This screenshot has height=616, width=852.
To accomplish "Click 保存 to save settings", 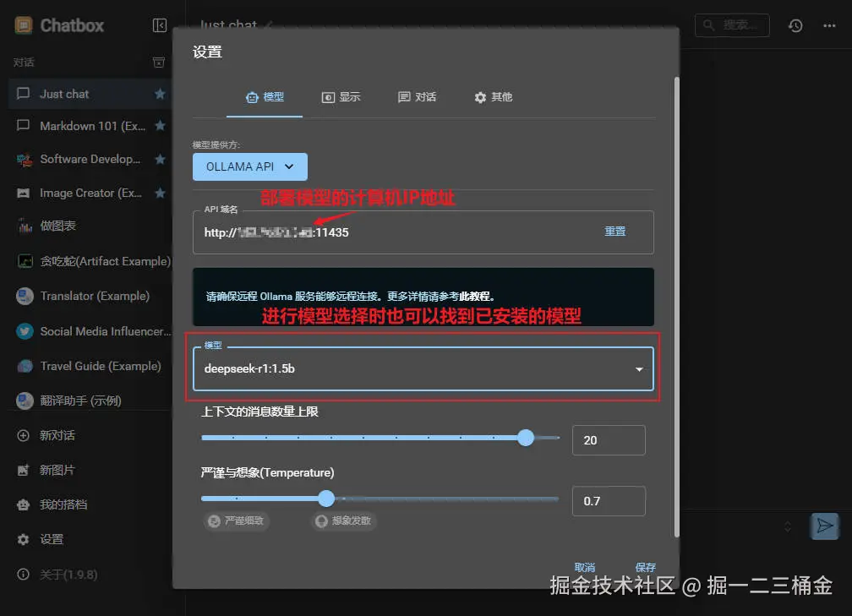I will pyautogui.click(x=646, y=567).
